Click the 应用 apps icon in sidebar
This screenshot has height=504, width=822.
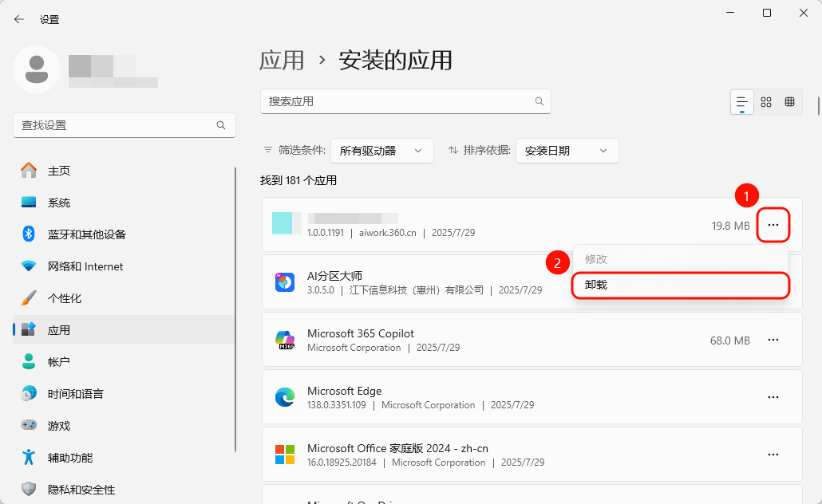(x=29, y=329)
